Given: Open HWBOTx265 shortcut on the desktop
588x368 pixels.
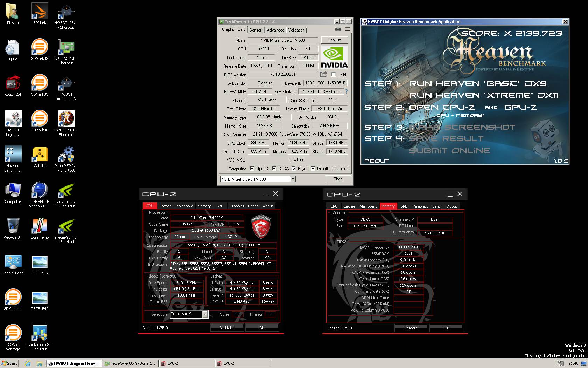Looking at the screenshot, I should (66, 16).
